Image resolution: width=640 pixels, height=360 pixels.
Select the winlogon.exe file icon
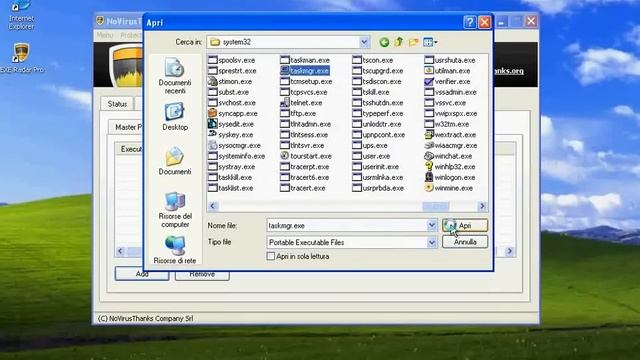tap(429, 177)
